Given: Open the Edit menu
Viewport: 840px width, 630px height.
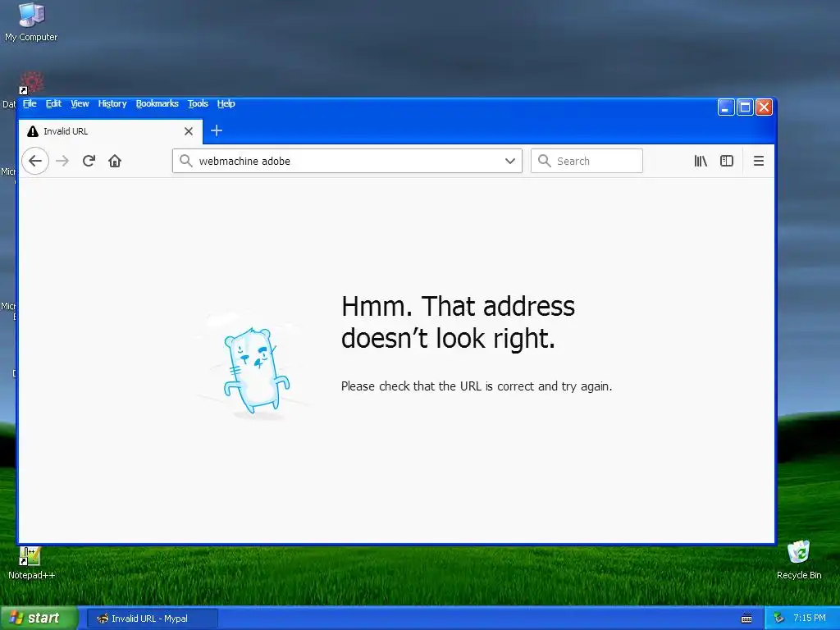Looking at the screenshot, I should pyautogui.click(x=53, y=103).
